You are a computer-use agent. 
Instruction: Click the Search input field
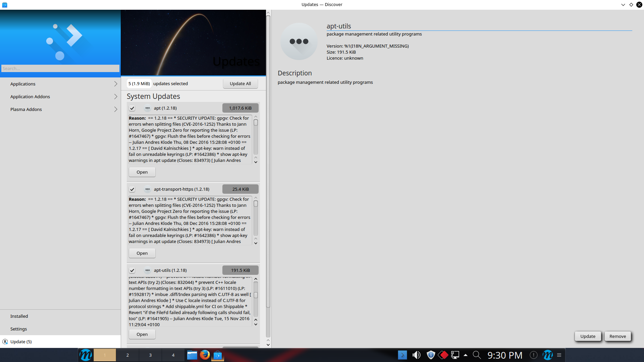[x=60, y=68]
